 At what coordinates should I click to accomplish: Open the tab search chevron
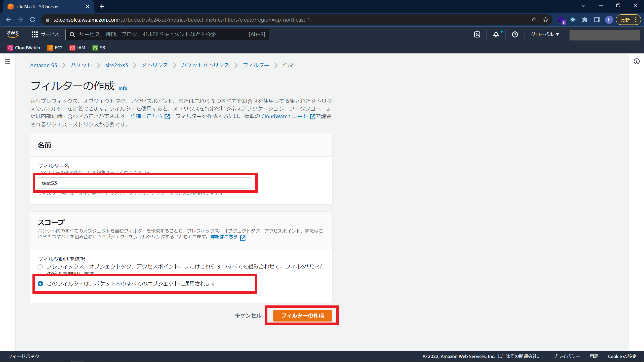[583, 6]
